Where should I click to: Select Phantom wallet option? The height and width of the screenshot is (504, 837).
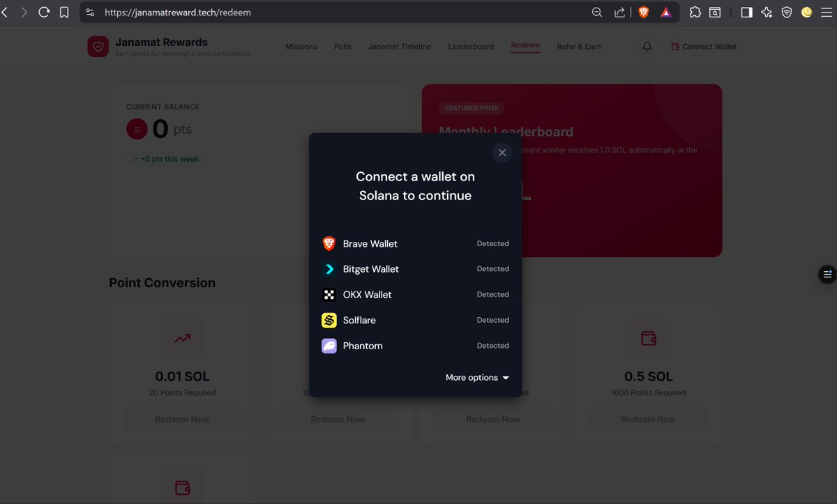(x=416, y=346)
